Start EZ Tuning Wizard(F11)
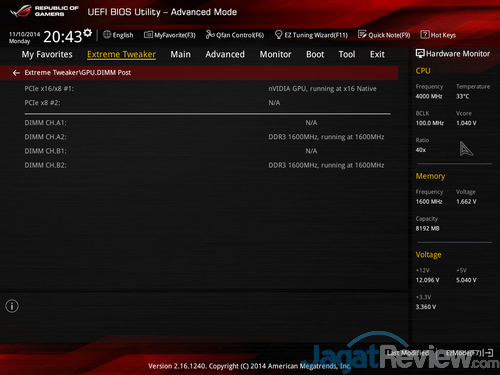 [x=311, y=35]
